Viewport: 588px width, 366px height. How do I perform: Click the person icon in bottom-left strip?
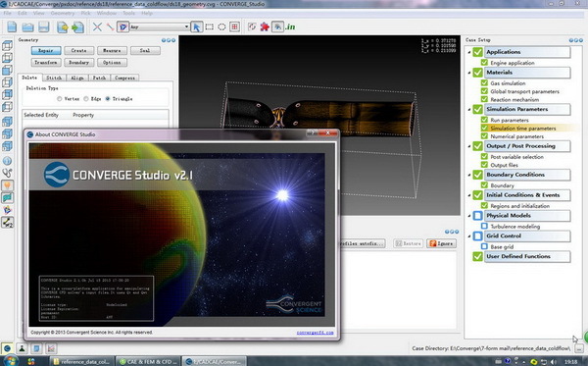pos(22,348)
